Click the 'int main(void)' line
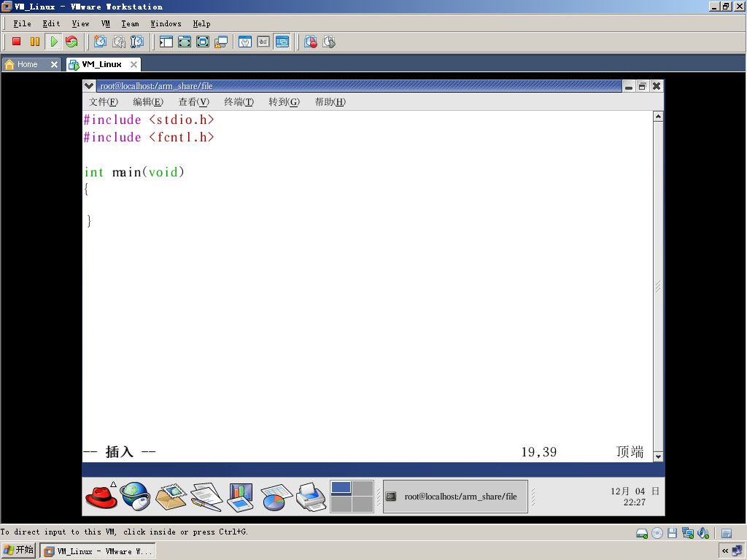The width and height of the screenshot is (747, 560). (134, 172)
